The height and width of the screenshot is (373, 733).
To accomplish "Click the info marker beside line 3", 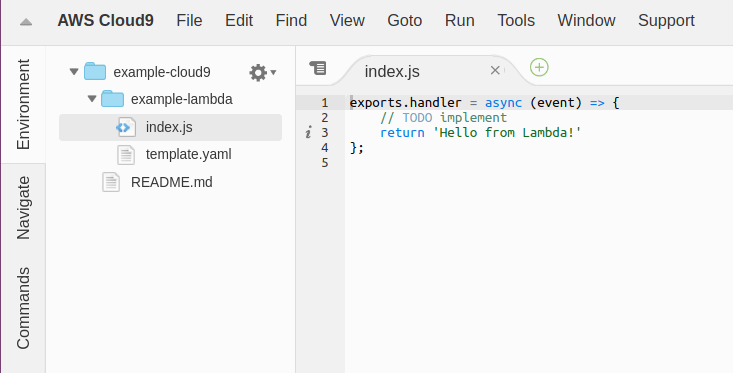I will [x=308, y=133].
